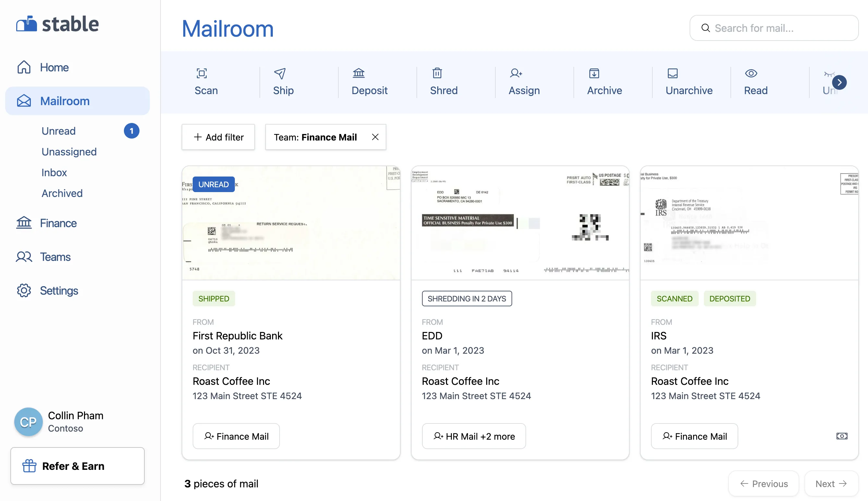Click the Shred trash action
Image resolution: width=868 pixels, height=501 pixels.
(444, 82)
